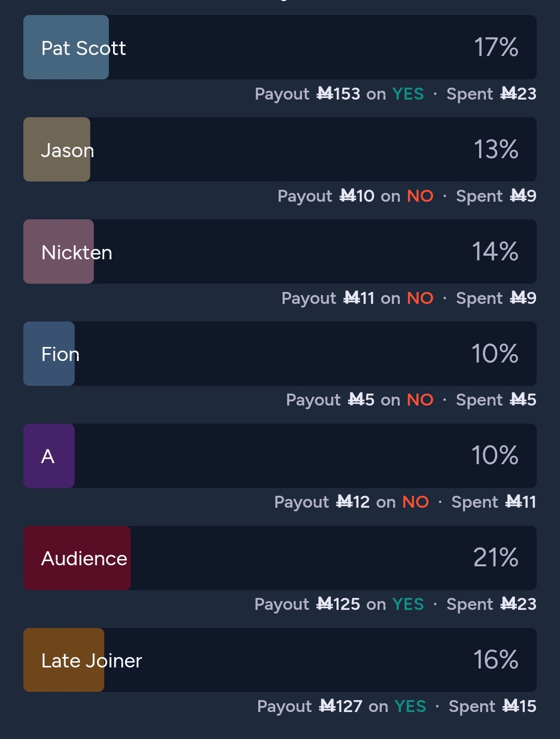Select the Jason answer option
Screen dimensions: 560x739
(x=280, y=149)
